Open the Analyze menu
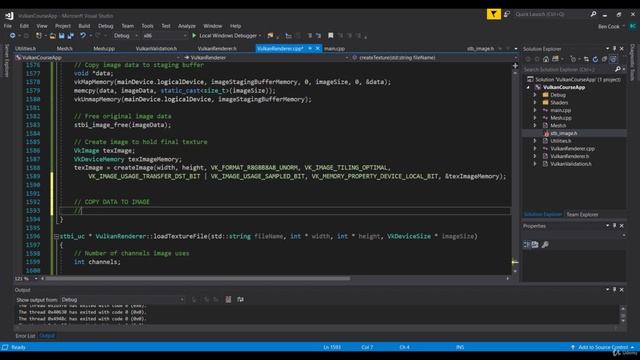640x360 pixels. coord(187,26)
